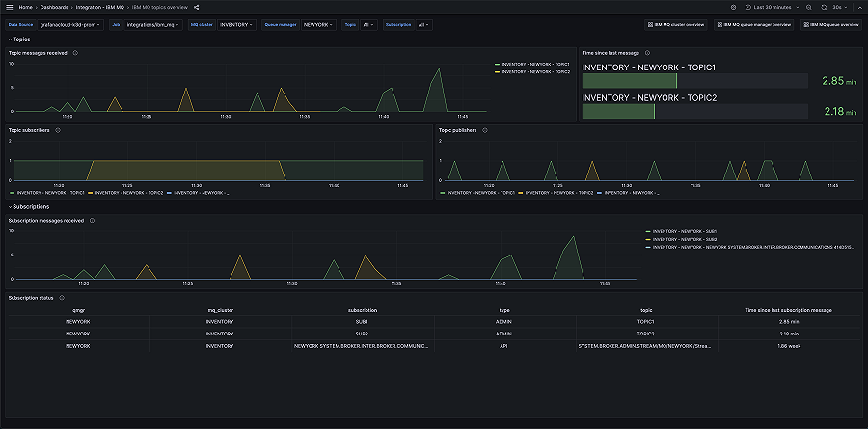
Task: Open the Data Source dropdown
Action: pos(69,25)
